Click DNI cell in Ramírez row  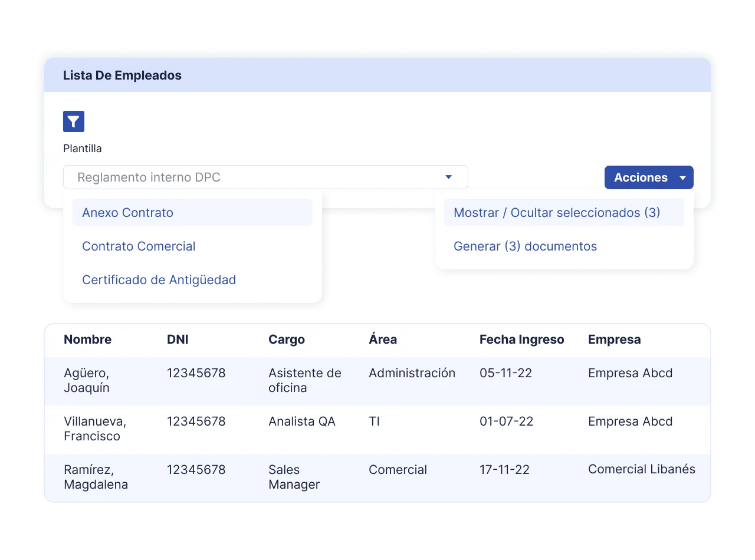coord(196,470)
